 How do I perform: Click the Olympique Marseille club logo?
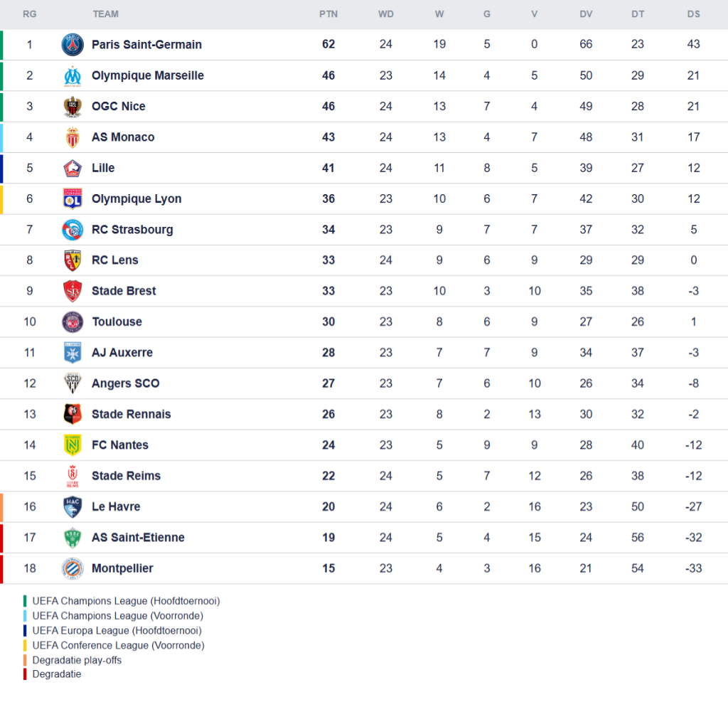coord(73,75)
